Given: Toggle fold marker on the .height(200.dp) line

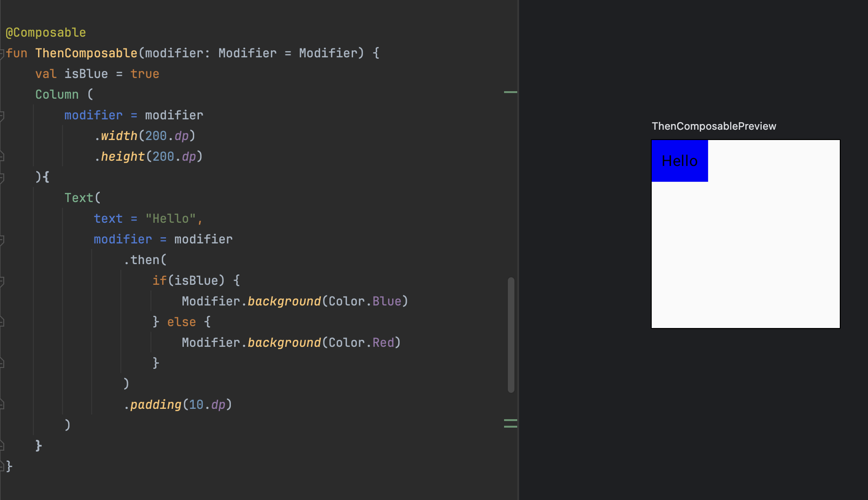Looking at the screenshot, I should [2, 156].
